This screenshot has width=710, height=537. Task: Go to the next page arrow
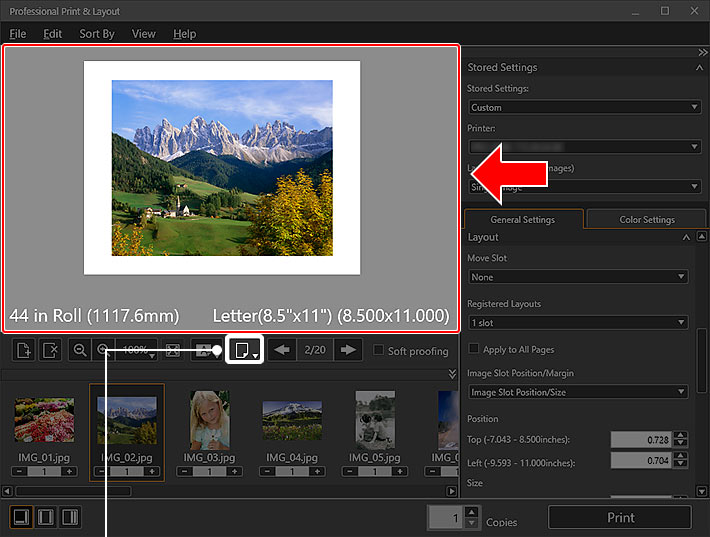[347, 350]
